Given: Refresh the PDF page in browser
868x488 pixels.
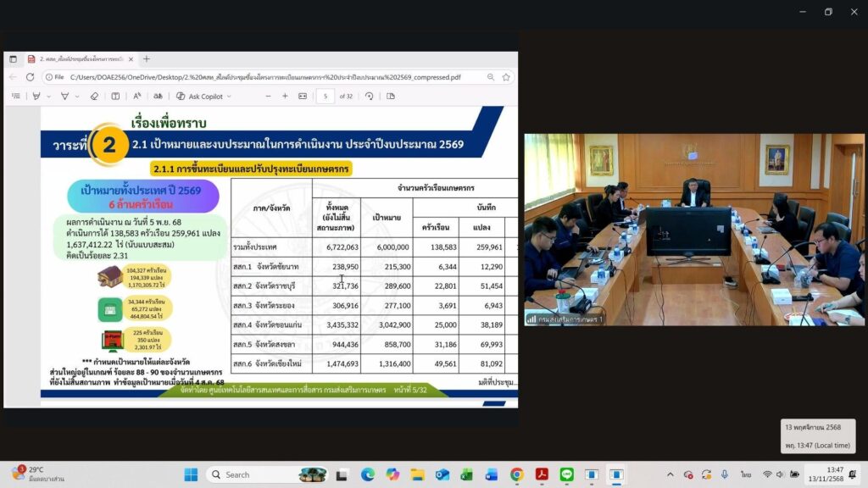Looking at the screenshot, I should 30,77.
